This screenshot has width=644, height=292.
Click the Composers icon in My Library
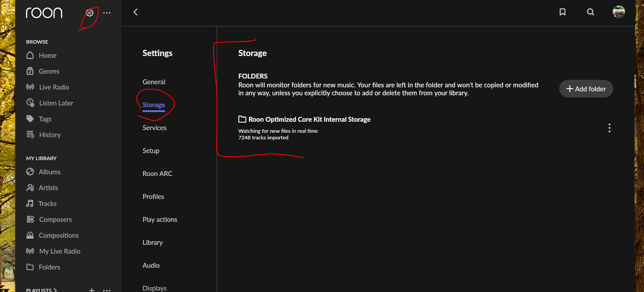(x=30, y=219)
